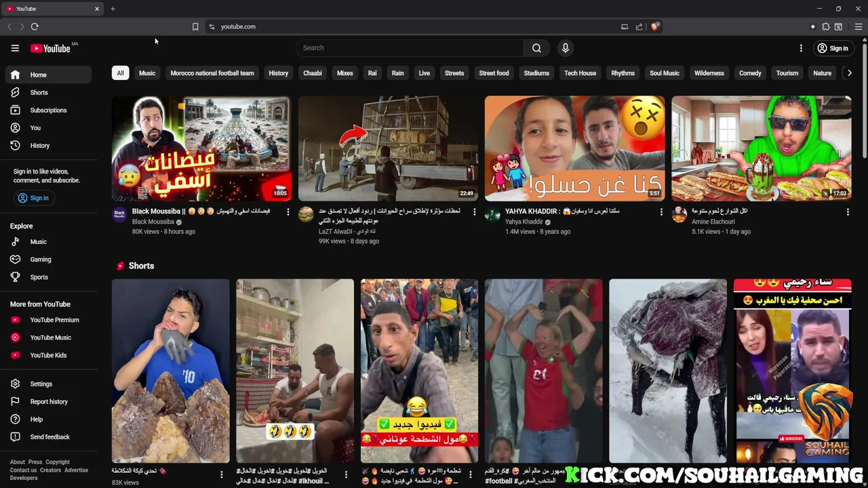Go to Home in sidebar
The image size is (868, 488).
(47, 75)
